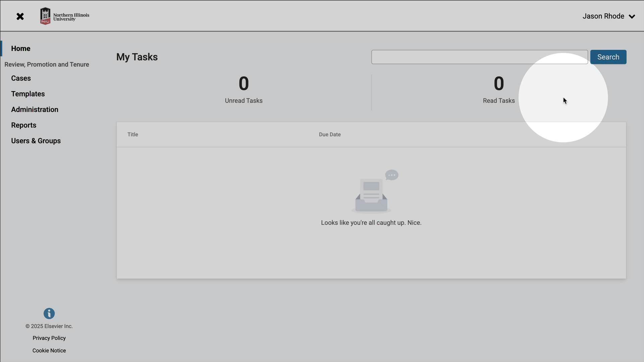Navigate to Administration
The height and width of the screenshot is (362, 644).
[x=35, y=110]
